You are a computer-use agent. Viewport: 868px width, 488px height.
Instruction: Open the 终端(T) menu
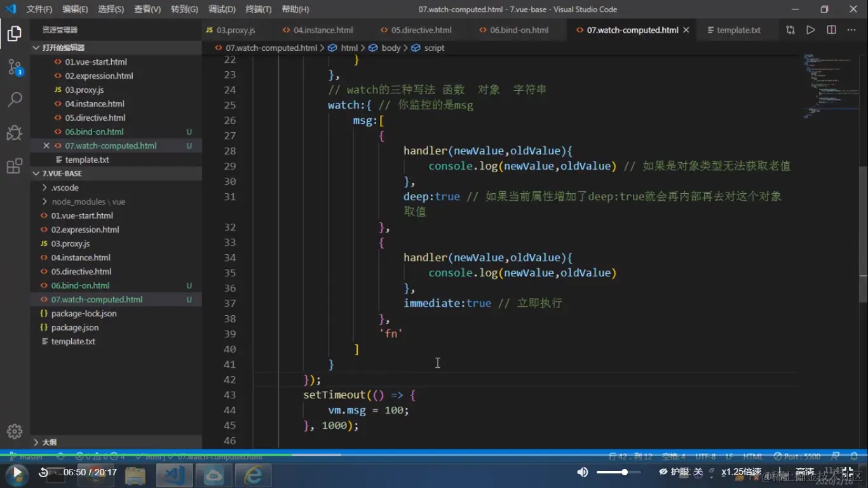point(258,10)
